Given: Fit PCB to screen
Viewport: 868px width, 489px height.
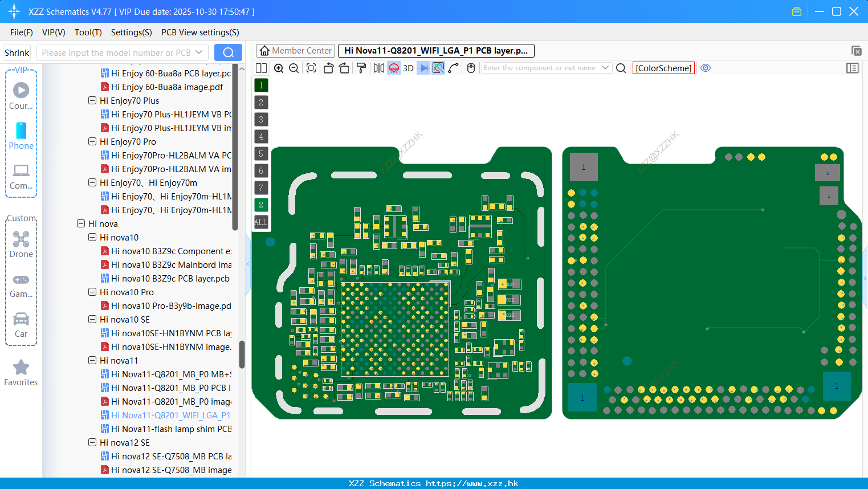Looking at the screenshot, I should pos(311,68).
